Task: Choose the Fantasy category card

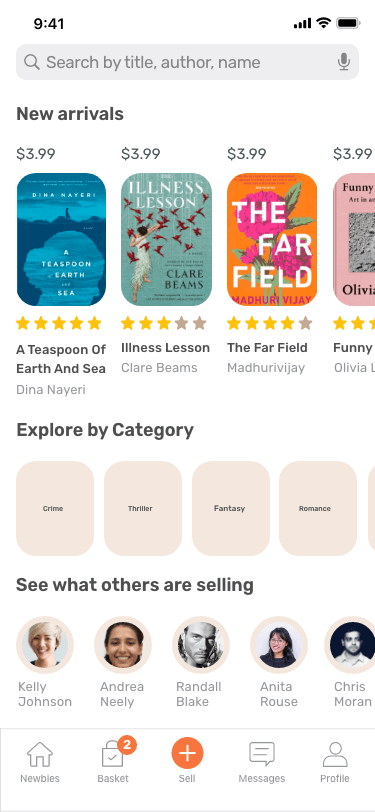Action: [231, 509]
